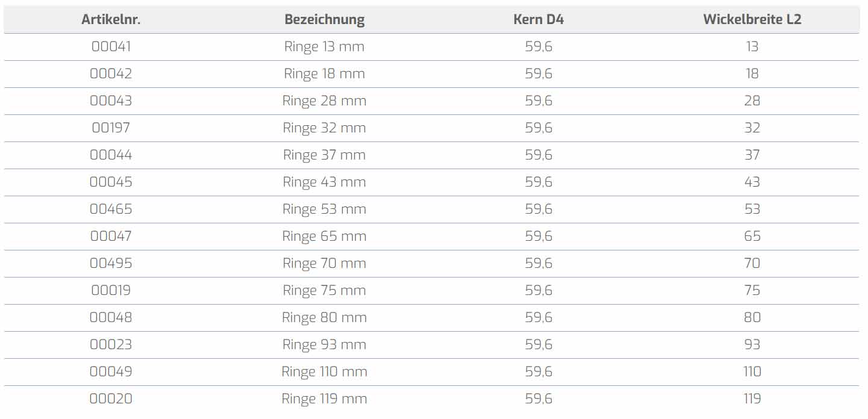868x419 pixels.
Task: Select article number 00019
Action: [x=111, y=290]
